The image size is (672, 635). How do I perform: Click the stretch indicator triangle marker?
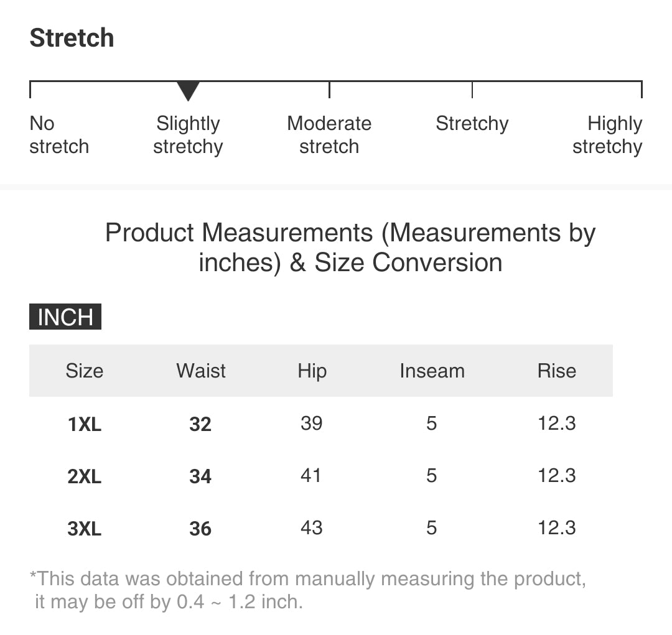tap(188, 91)
